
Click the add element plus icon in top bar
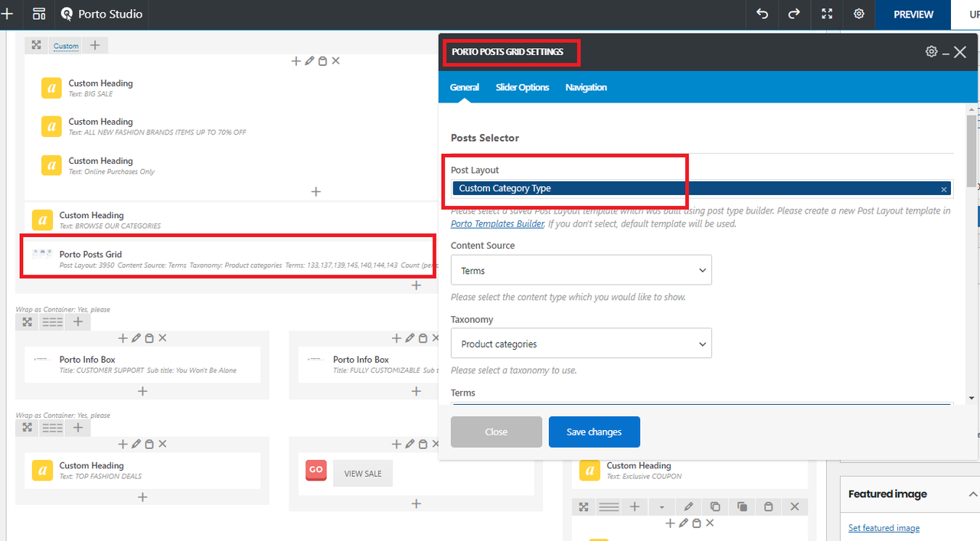(7, 14)
